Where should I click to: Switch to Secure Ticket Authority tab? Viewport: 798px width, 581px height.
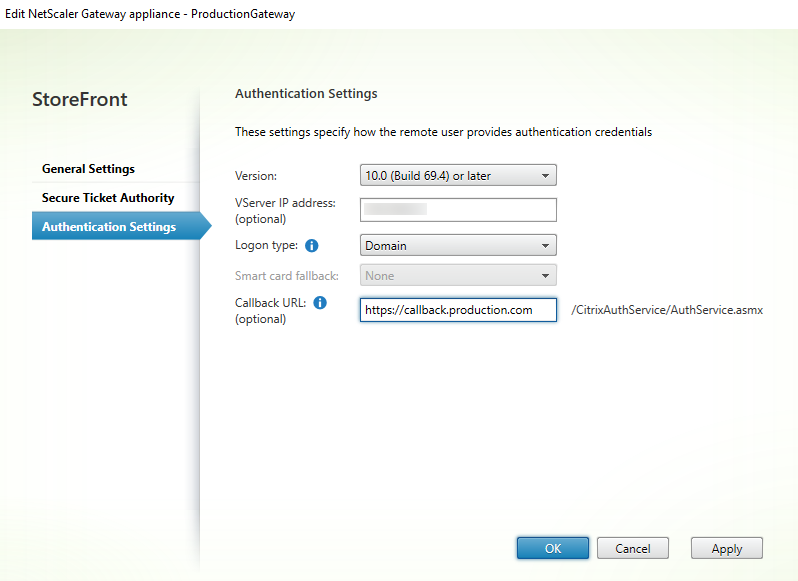pyautogui.click(x=108, y=198)
